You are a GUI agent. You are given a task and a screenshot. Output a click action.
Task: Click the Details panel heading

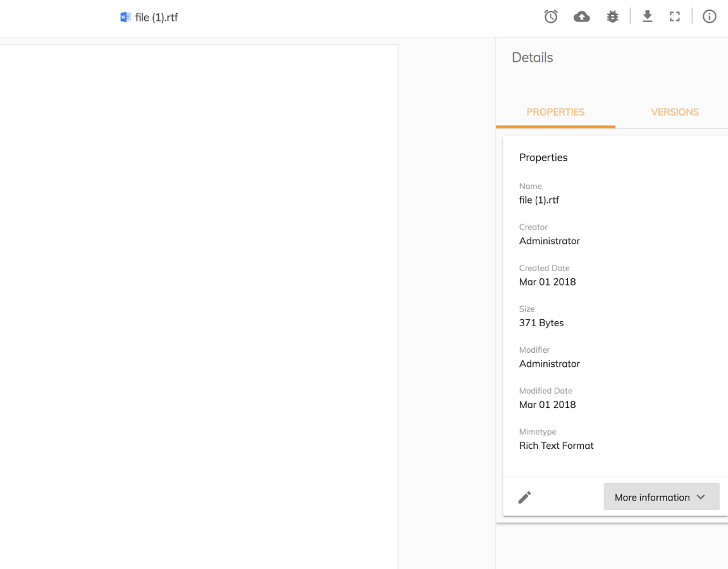532,58
